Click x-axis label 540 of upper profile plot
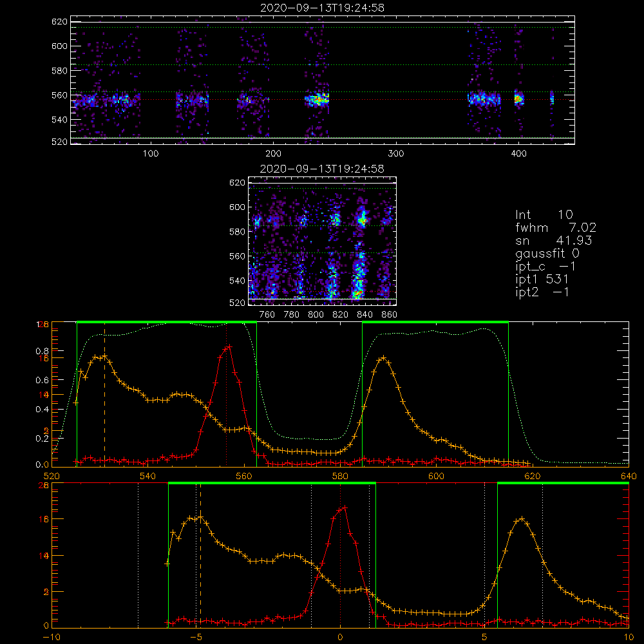 point(148,477)
